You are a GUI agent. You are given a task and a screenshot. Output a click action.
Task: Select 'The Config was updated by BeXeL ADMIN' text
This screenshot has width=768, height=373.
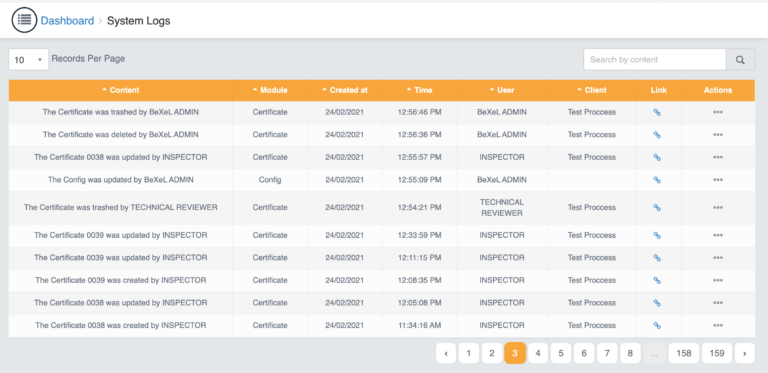[120, 180]
